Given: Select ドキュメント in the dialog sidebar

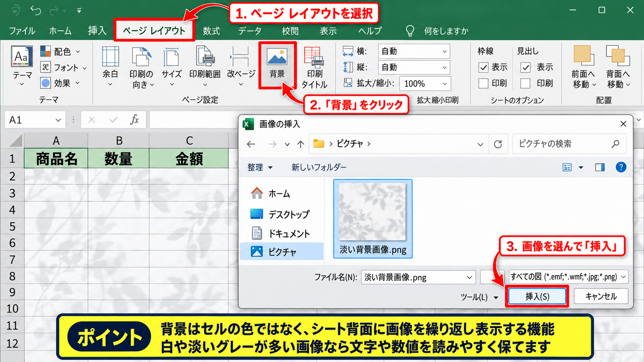Looking at the screenshot, I should (x=281, y=233).
